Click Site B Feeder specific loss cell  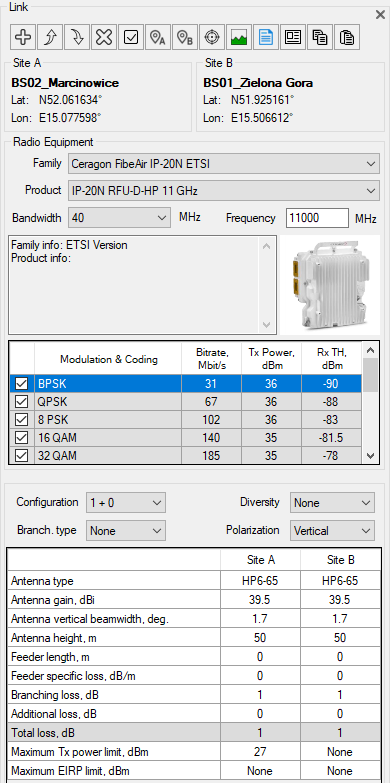341,676
